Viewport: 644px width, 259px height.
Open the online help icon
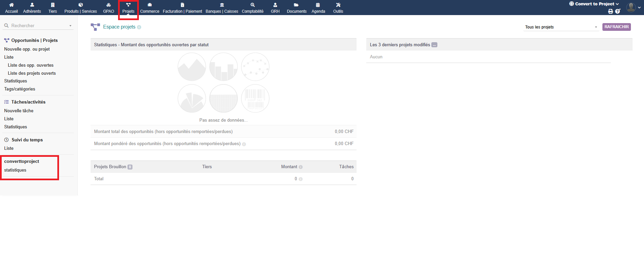click(618, 11)
